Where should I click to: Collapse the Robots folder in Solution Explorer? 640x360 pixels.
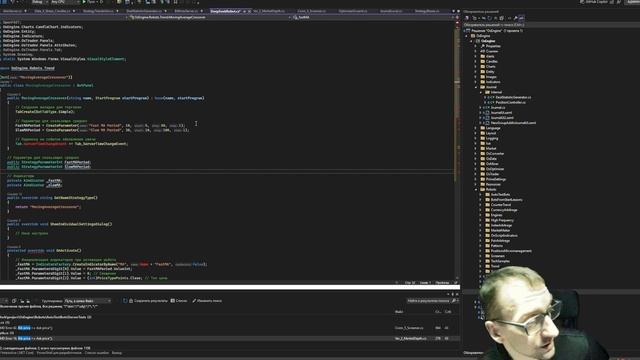click(476, 189)
